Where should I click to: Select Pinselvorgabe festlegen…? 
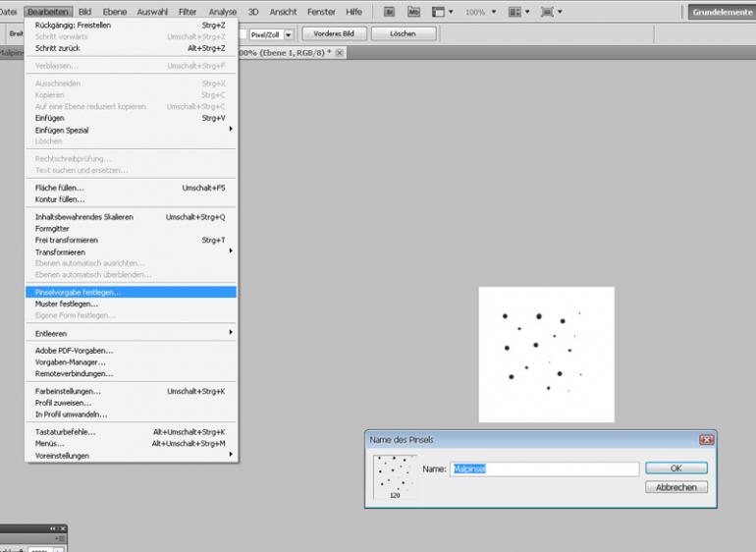[131, 293]
